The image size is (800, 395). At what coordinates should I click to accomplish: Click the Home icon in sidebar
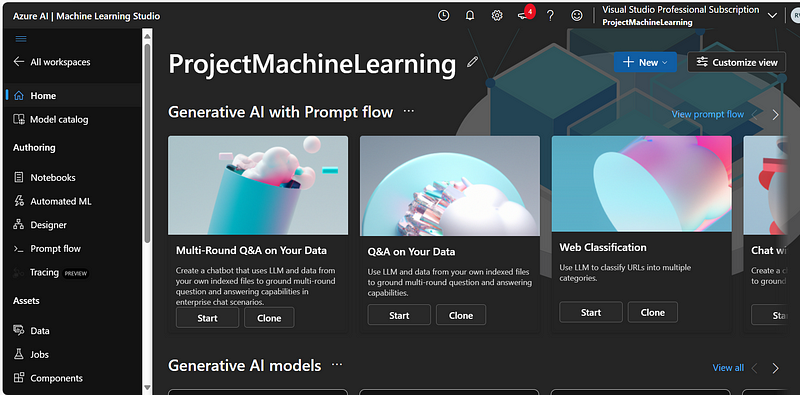[x=19, y=95]
